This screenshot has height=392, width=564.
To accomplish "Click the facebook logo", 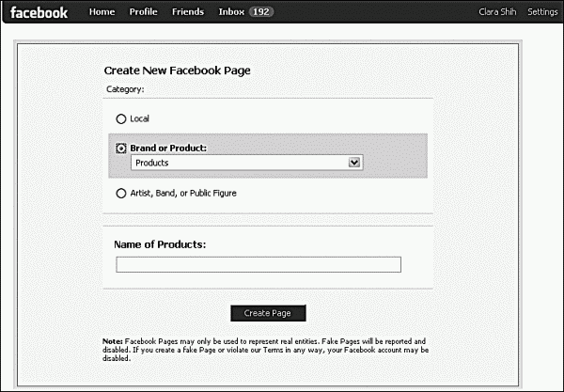I will pos(39,13).
